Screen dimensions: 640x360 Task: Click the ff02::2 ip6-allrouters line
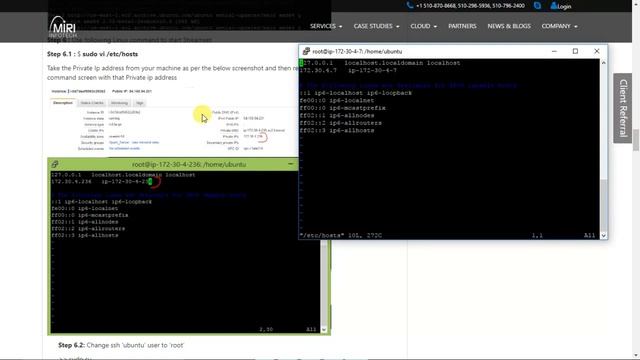click(340, 123)
